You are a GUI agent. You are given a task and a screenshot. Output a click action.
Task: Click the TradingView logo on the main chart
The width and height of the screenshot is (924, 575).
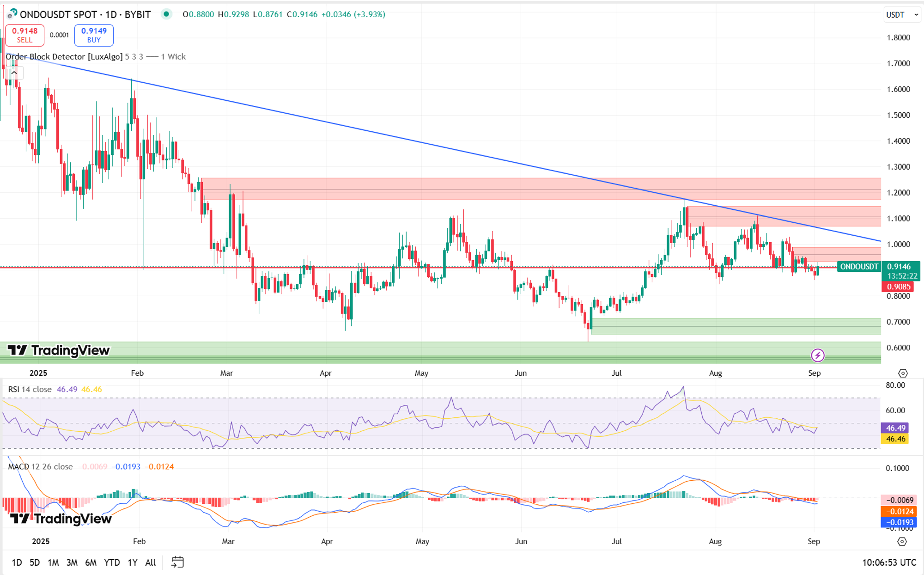[59, 350]
